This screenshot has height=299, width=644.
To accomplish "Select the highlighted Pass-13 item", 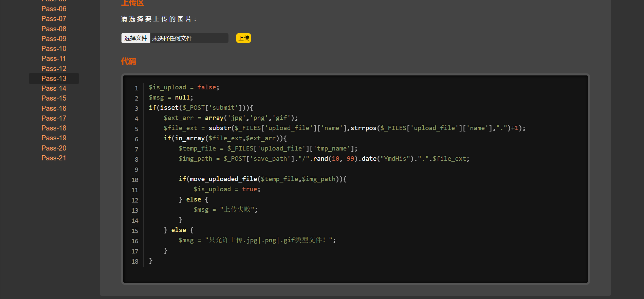I will click(54, 78).
